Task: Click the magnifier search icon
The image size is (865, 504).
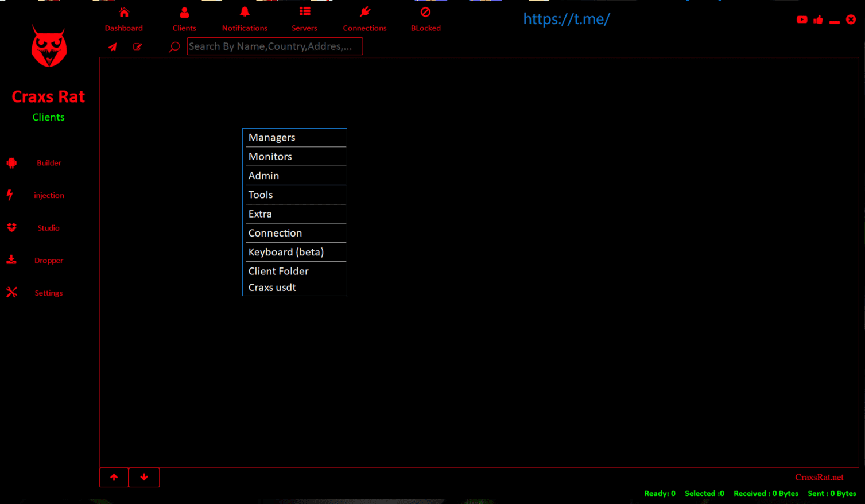Action: coord(174,47)
